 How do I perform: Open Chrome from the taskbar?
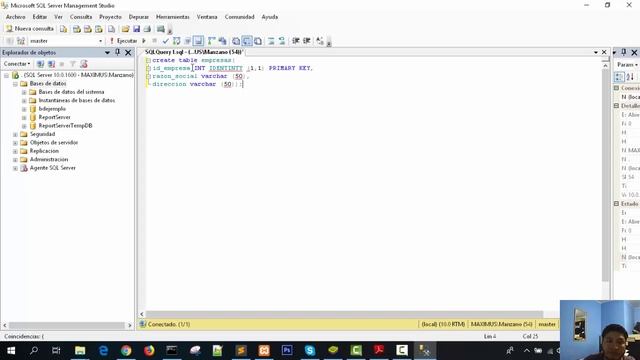[x=126, y=351]
